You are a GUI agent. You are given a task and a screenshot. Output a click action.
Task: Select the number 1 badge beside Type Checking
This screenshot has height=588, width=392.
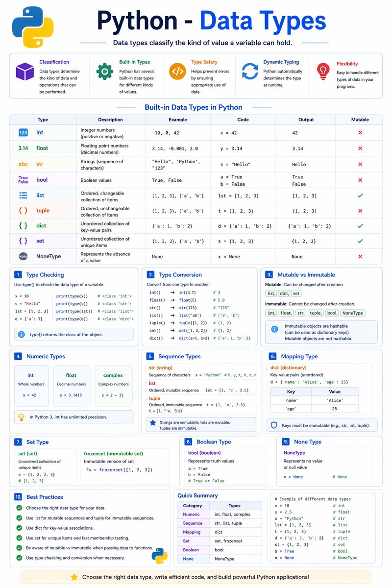tap(18, 275)
